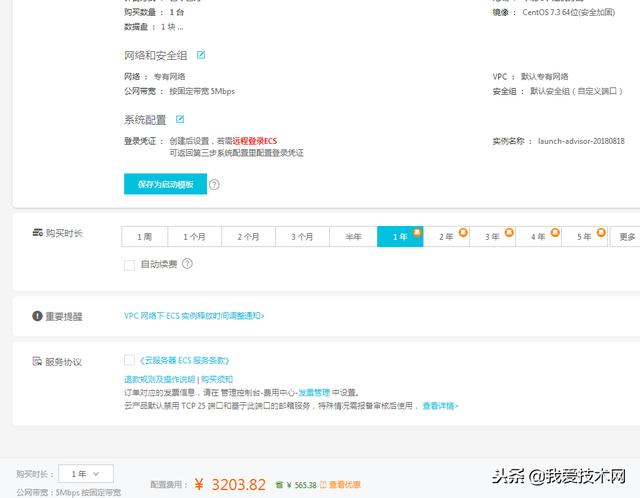
Task: Click the 保存为启动模板 button
Action: coord(165,184)
